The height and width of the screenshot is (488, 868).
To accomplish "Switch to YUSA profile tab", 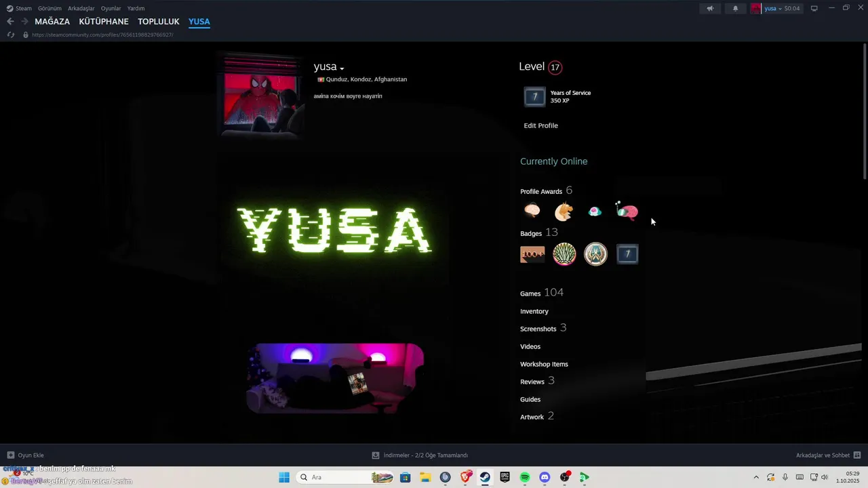I will tap(199, 22).
